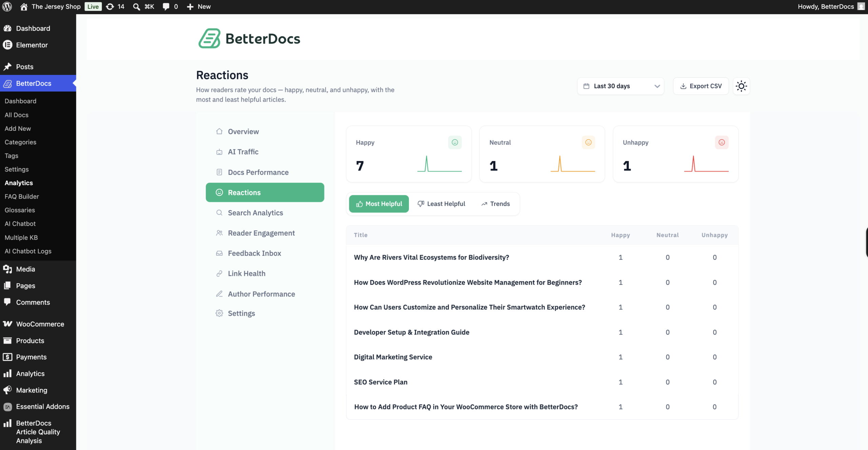Click the Essential Addons icon
The image size is (868, 450).
(x=7, y=407)
